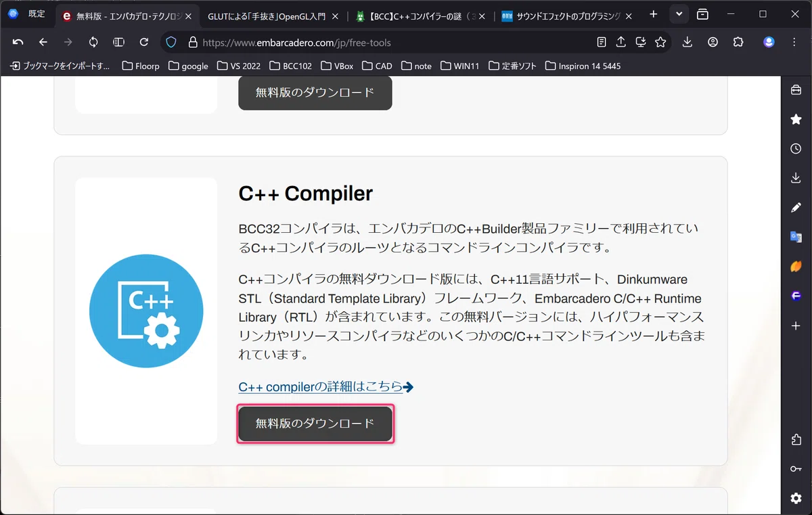
Task: Open the tracking protection shield icon
Action: coord(172,42)
